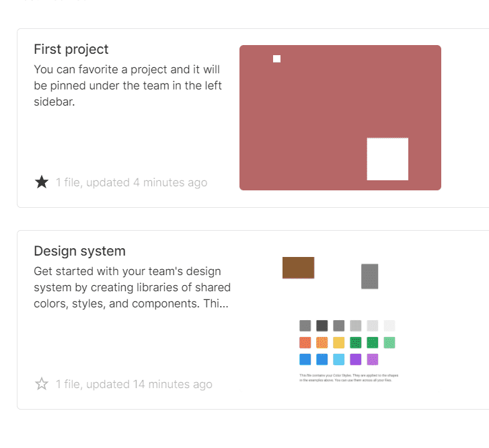Click the Design system description text
Viewport: 489px width, 448px height.
(x=132, y=287)
